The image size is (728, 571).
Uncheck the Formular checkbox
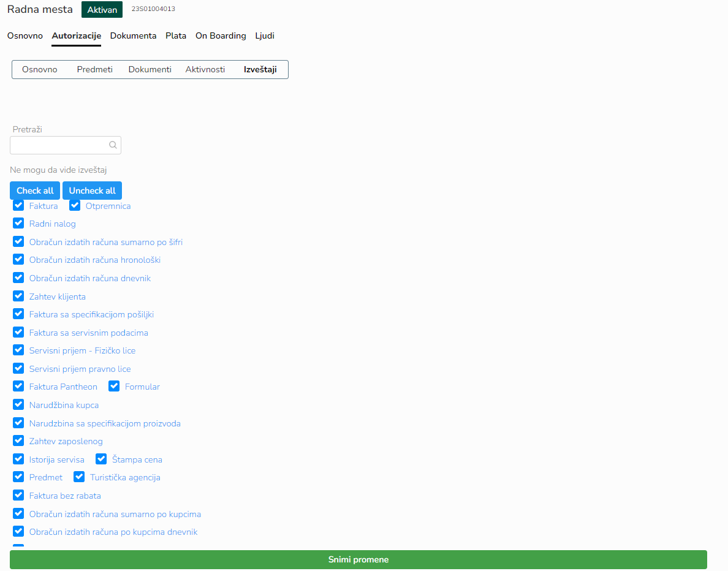114,386
